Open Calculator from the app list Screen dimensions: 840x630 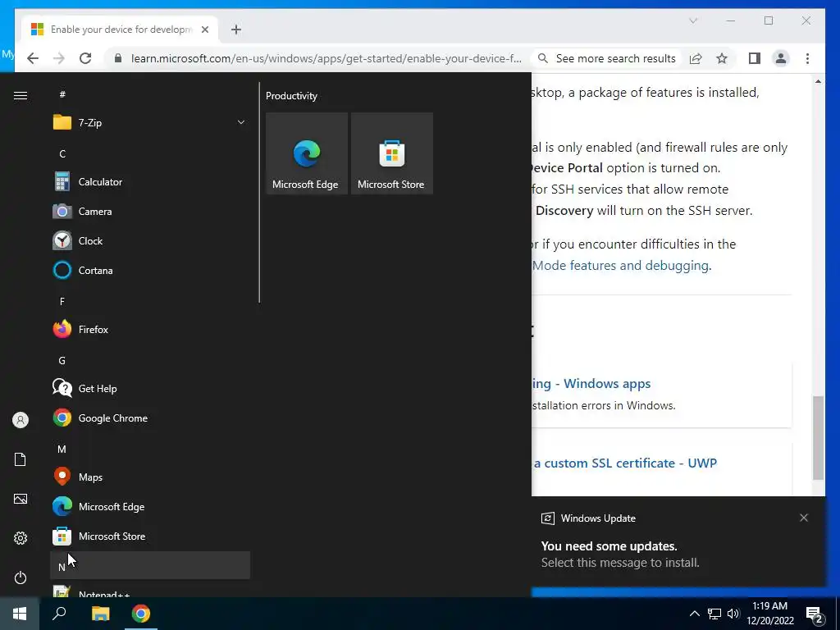pyautogui.click(x=150, y=182)
